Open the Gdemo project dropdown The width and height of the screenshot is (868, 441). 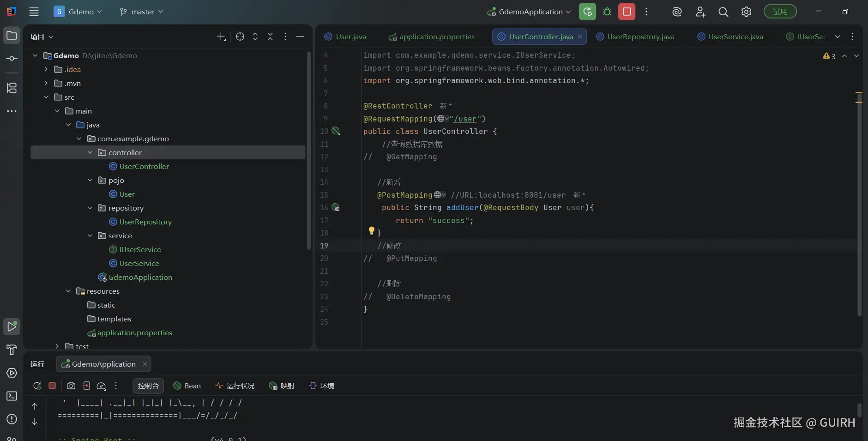tap(78, 12)
